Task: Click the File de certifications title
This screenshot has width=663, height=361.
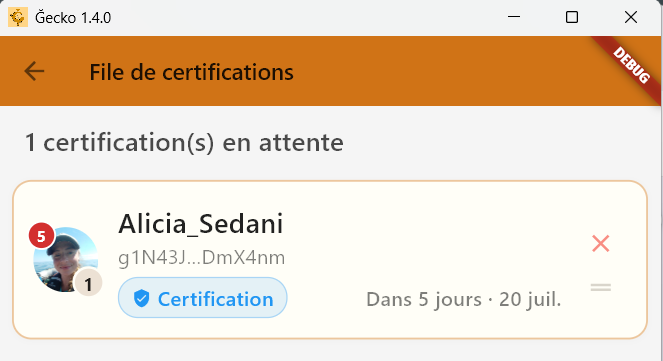Action: point(192,72)
